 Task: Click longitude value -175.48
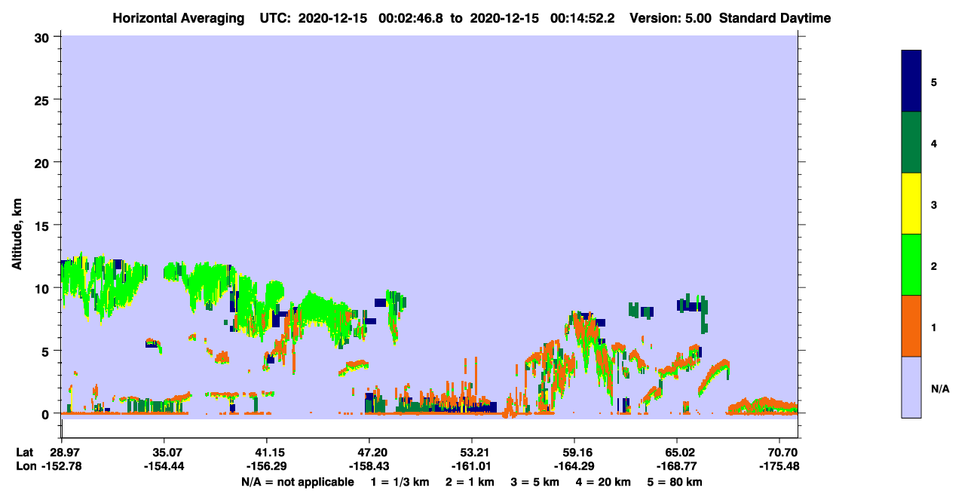pyautogui.click(x=780, y=467)
